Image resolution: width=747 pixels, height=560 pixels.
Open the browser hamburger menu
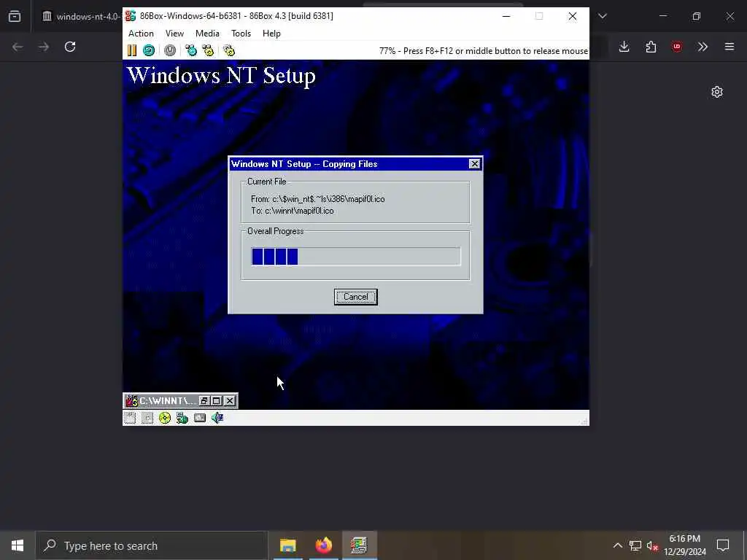coord(729,47)
